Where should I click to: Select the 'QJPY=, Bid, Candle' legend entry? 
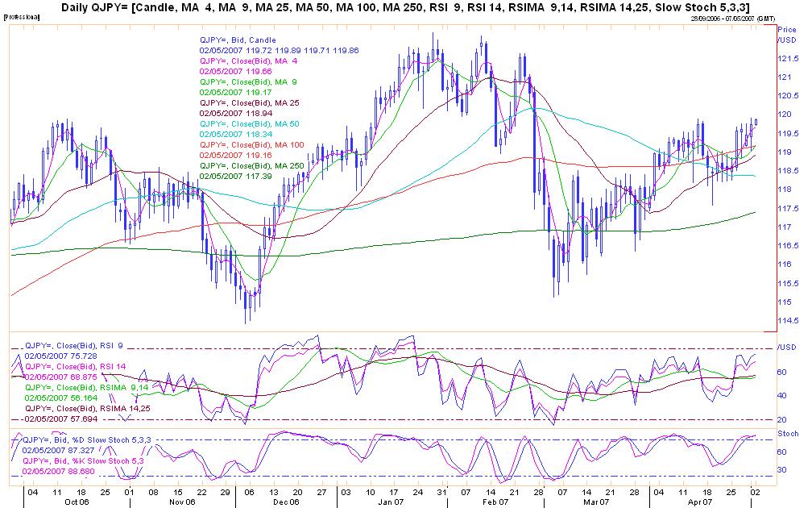click(238, 40)
